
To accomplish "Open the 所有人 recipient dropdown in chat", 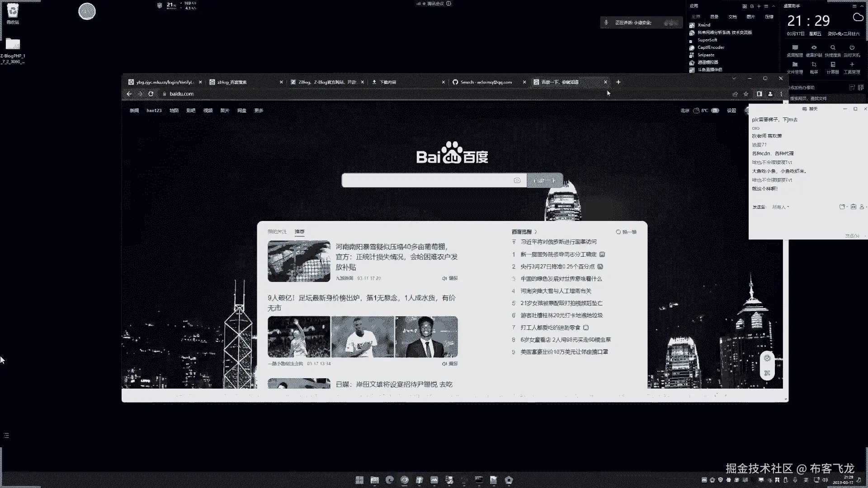I will pyautogui.click(x=781, y=207).
